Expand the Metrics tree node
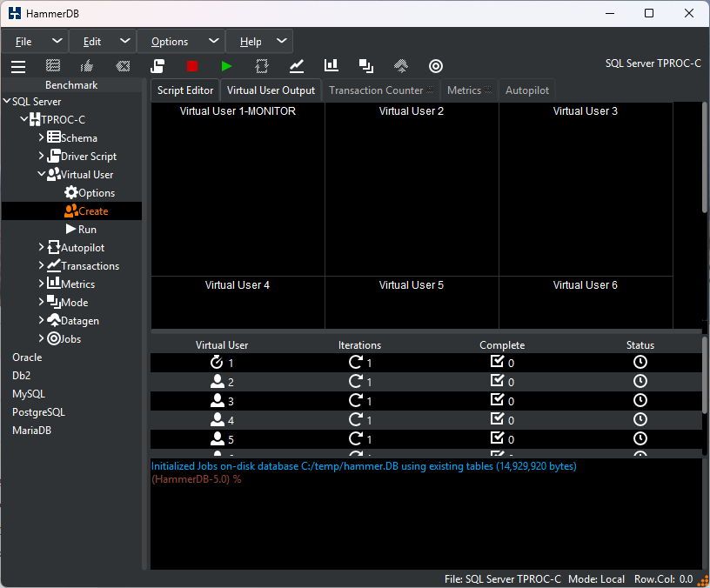 pos(41,284)
